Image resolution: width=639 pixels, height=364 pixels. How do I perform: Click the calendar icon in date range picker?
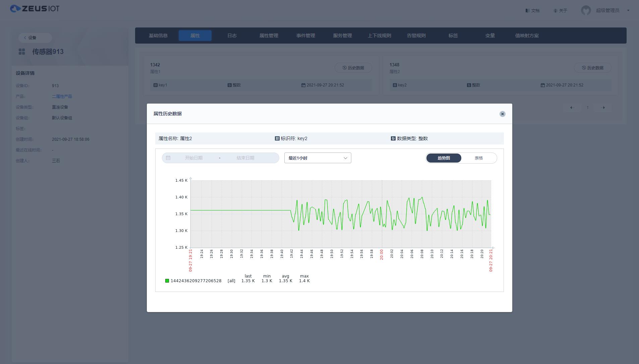click(168, 158)
